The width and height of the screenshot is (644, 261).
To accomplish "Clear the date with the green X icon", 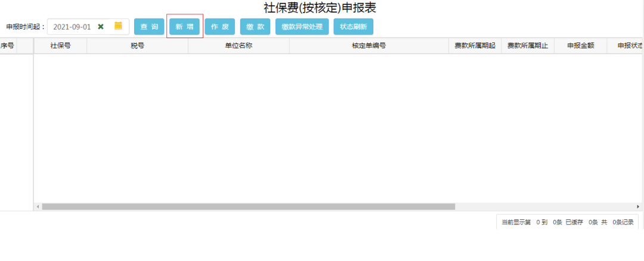I will [x=101, y=27].
